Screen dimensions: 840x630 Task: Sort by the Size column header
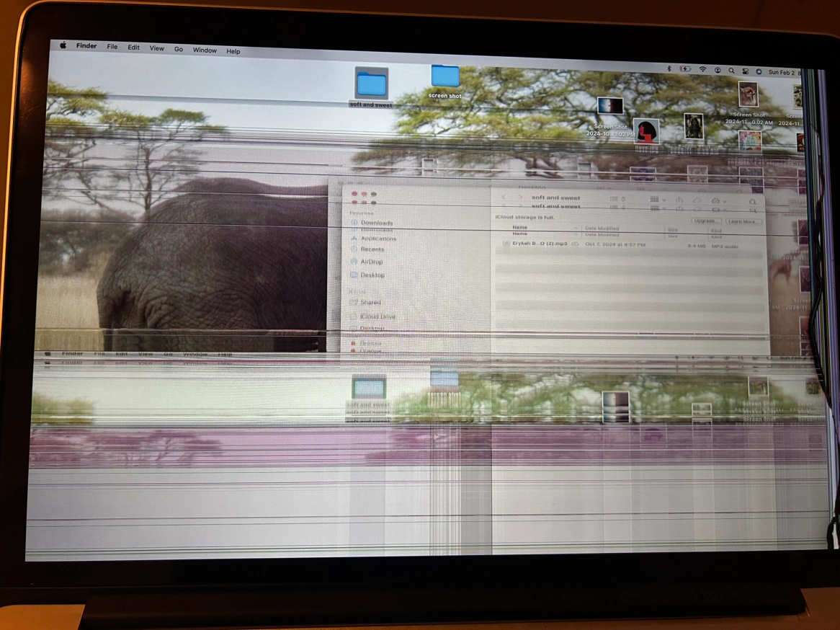672,229
